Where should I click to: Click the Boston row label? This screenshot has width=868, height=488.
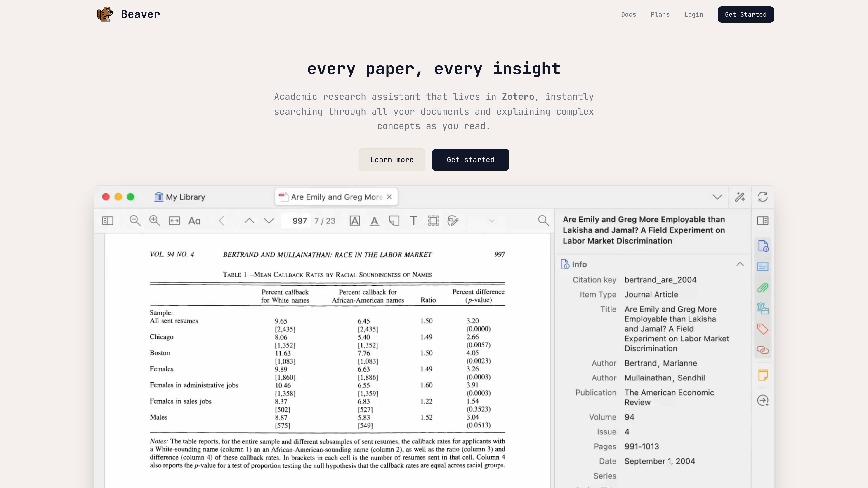pos(160,353)
